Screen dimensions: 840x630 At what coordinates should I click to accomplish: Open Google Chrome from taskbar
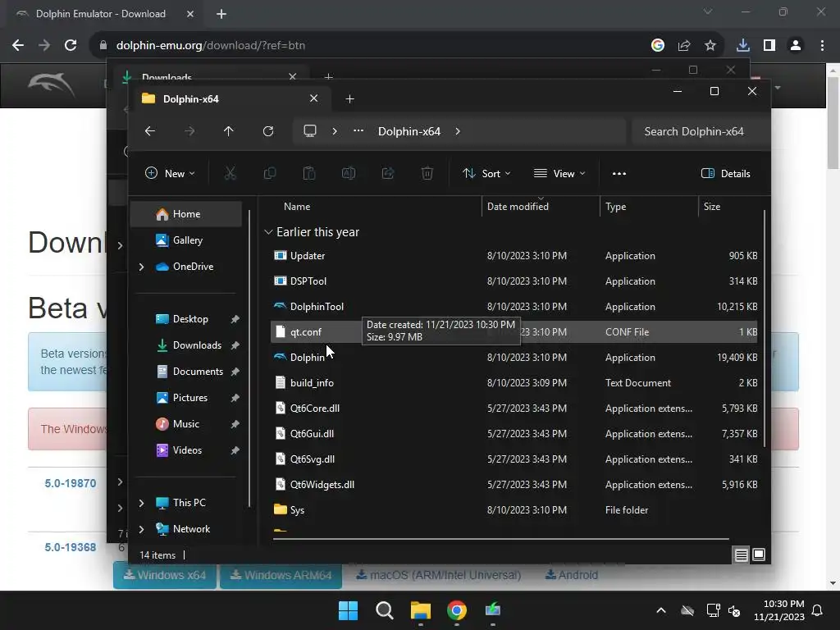[x=456, y=610]
